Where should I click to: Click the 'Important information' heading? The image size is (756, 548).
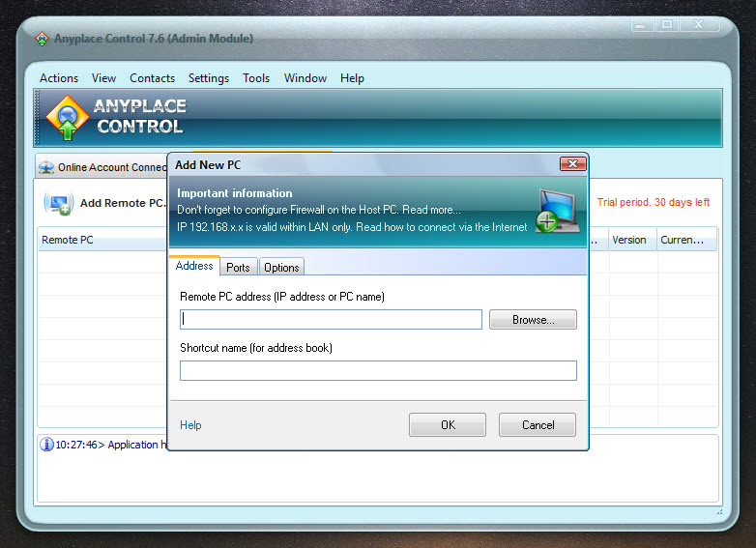click(x=234, y=193)
